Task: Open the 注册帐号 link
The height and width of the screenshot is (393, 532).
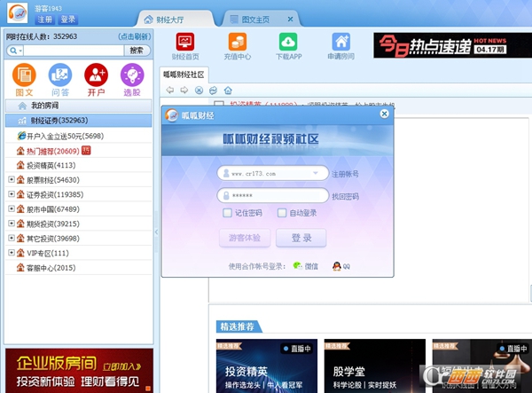Action: click(345, 174)
